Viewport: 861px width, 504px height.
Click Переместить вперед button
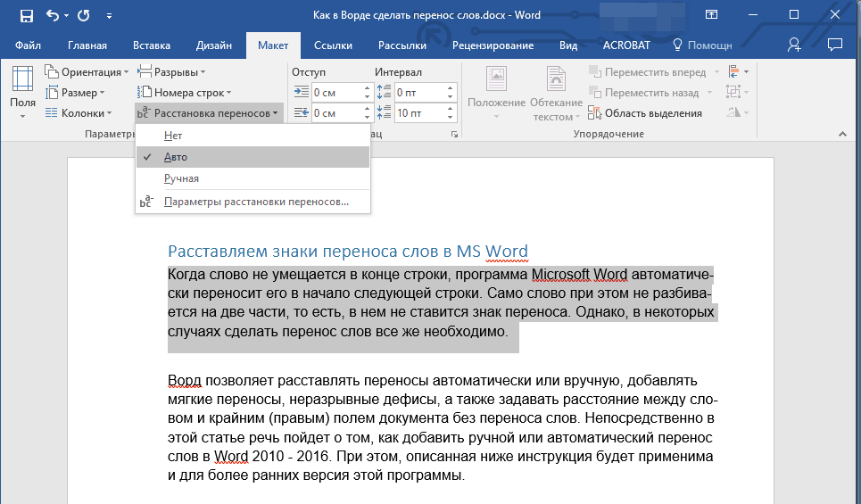click(648, 72)
